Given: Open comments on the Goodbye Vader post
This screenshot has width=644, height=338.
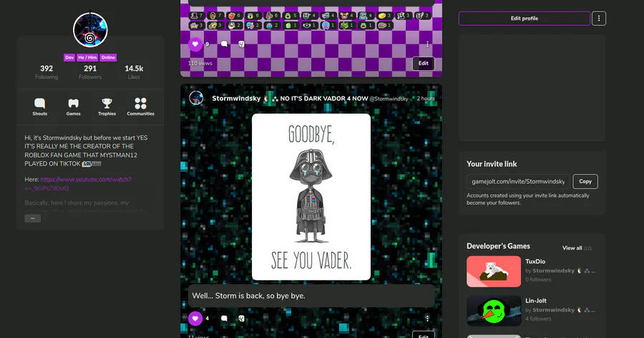Looking at the screenshot, I should (x=224, y=318).
